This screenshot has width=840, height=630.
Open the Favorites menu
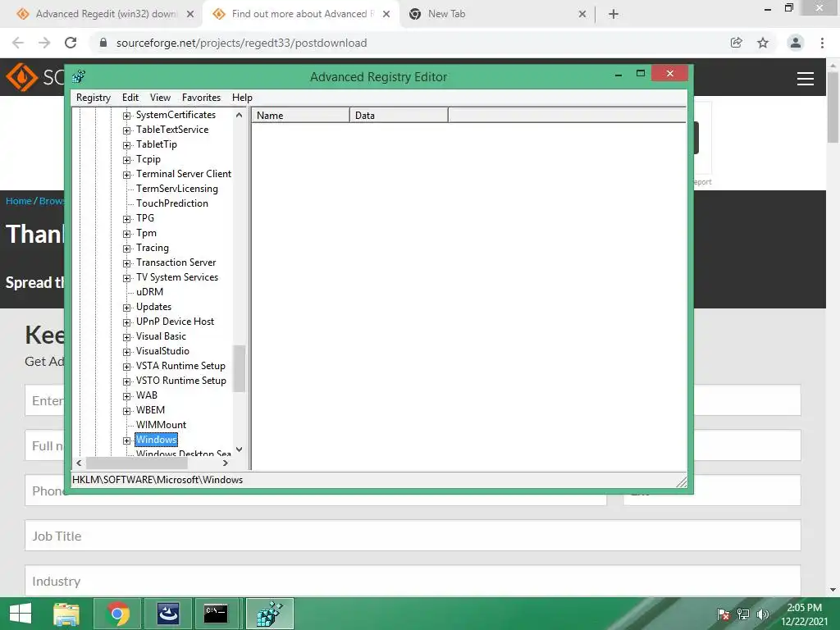pyautogui.click(x=201, y=98)
